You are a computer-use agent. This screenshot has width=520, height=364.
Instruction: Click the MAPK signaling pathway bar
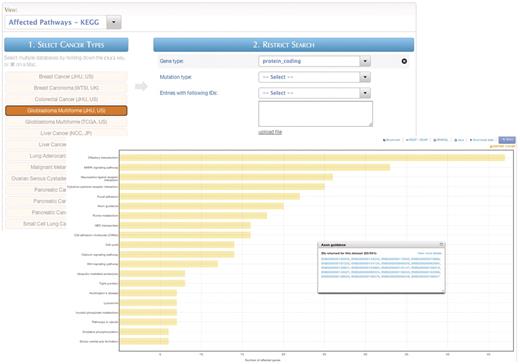tap(255, 167)
